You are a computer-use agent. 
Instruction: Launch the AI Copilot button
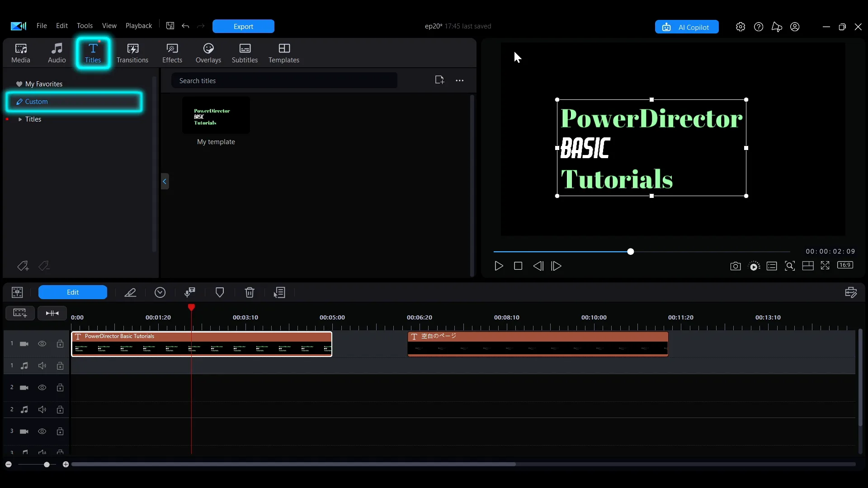(687, 27)
